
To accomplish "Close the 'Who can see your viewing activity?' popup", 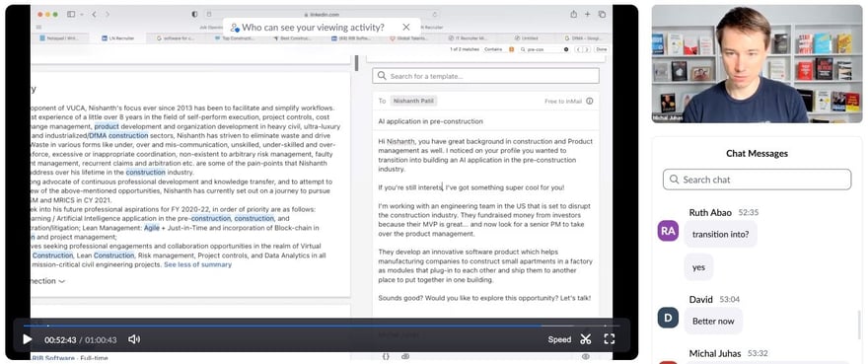I will click(x=406, y=28).
